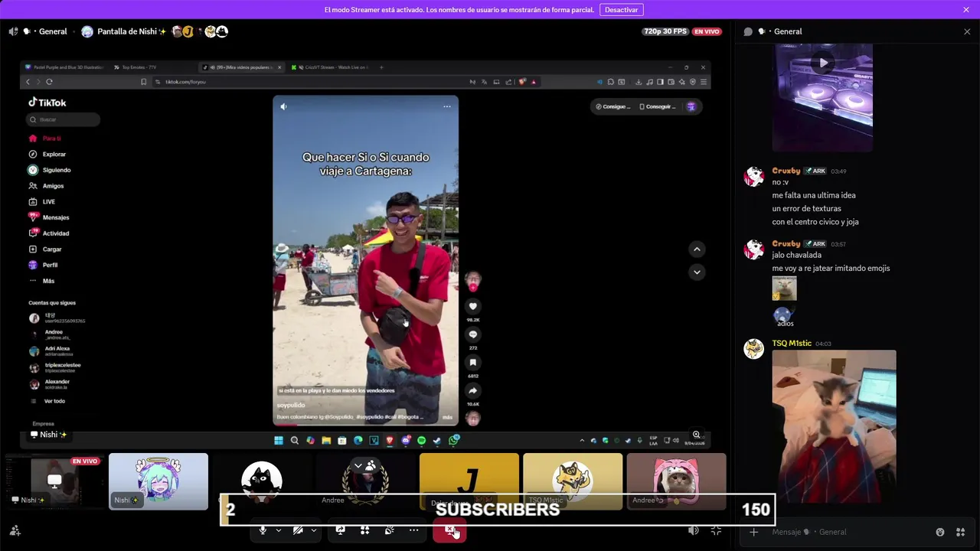Click the Cruxby username on the 03:49 message
The image size is (980, 551).
(786, 171)
